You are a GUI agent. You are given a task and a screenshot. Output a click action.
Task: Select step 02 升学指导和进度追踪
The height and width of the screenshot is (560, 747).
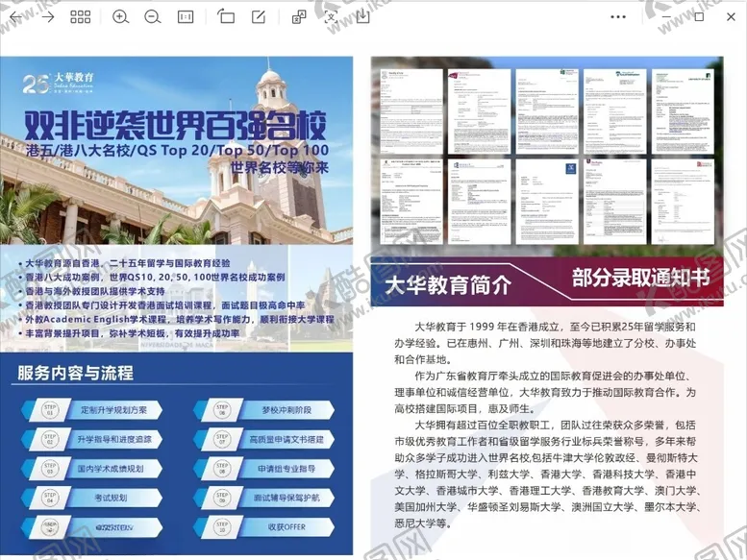[x=92, y=439]
